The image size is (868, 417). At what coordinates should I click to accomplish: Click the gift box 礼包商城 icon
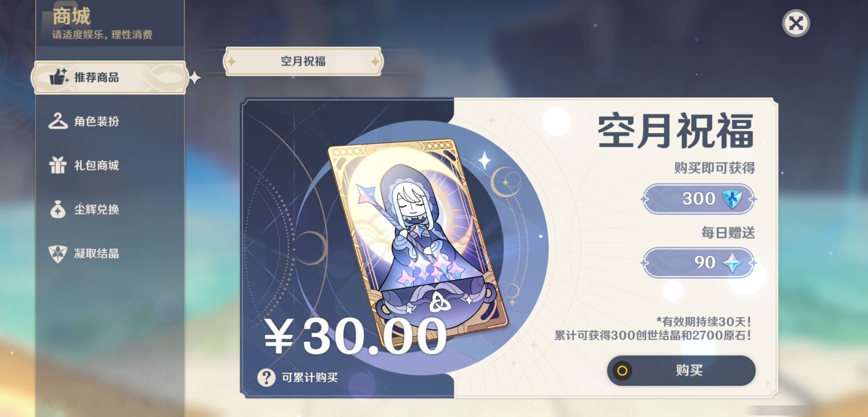coord(58,165)
